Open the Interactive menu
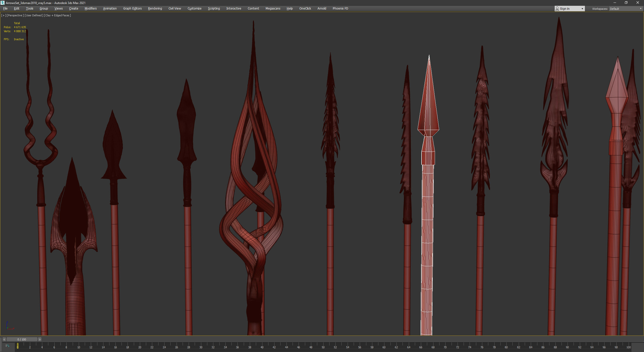 click(234, 9)
